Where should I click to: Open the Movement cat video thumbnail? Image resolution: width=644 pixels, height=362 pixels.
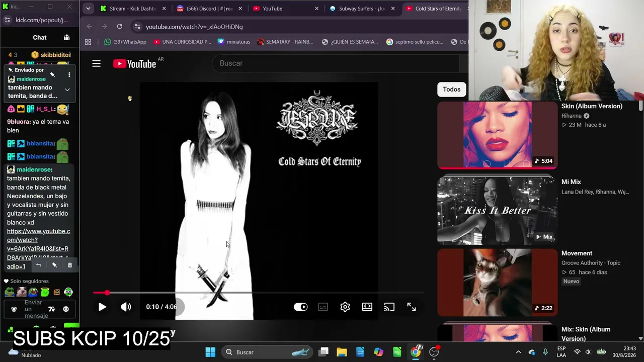(497, 283)
